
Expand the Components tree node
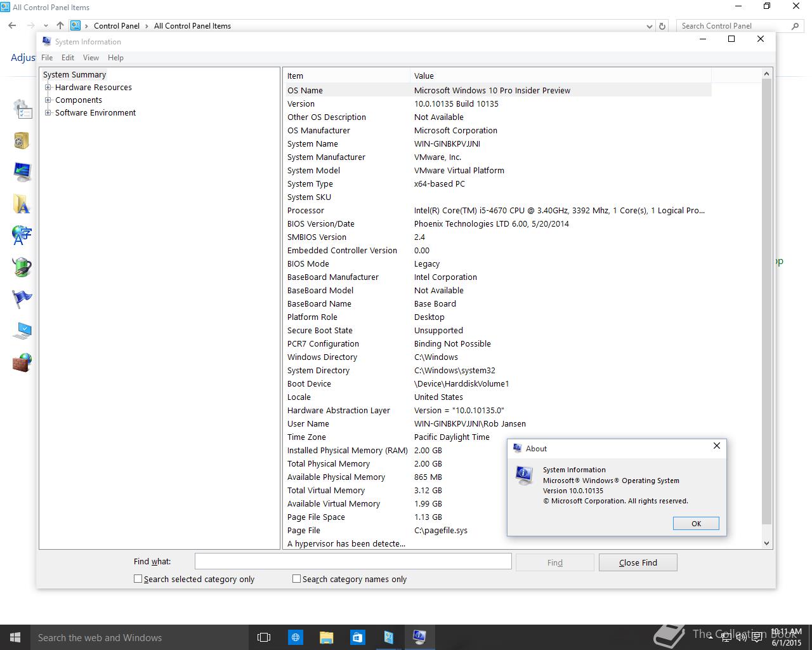click(x=48, y=100)
